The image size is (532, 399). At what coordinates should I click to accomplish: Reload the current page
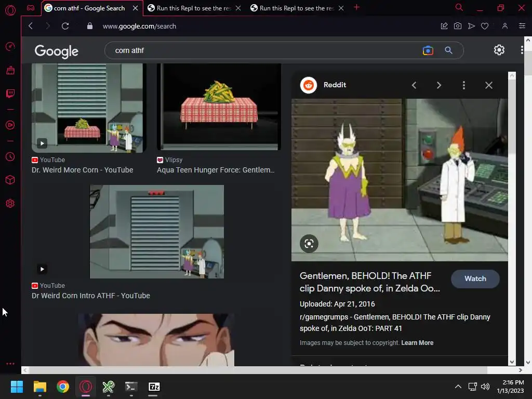(x=65, y=26)
